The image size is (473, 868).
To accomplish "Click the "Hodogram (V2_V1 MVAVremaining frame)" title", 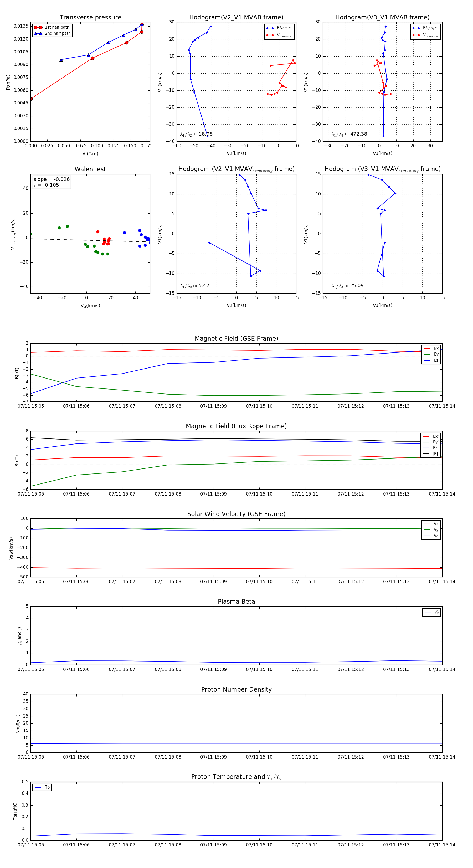I will coord(236,169).
